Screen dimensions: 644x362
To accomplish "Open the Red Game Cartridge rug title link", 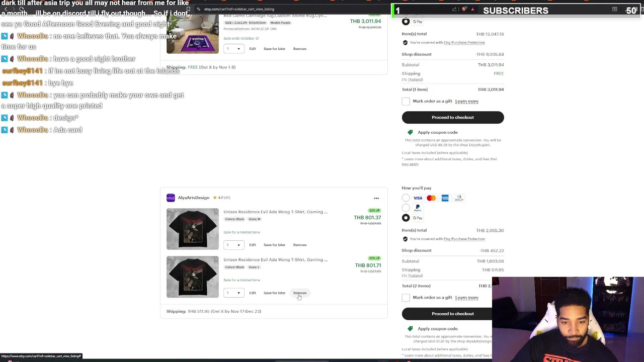I will pyautogui.click(x=275, y=16).
